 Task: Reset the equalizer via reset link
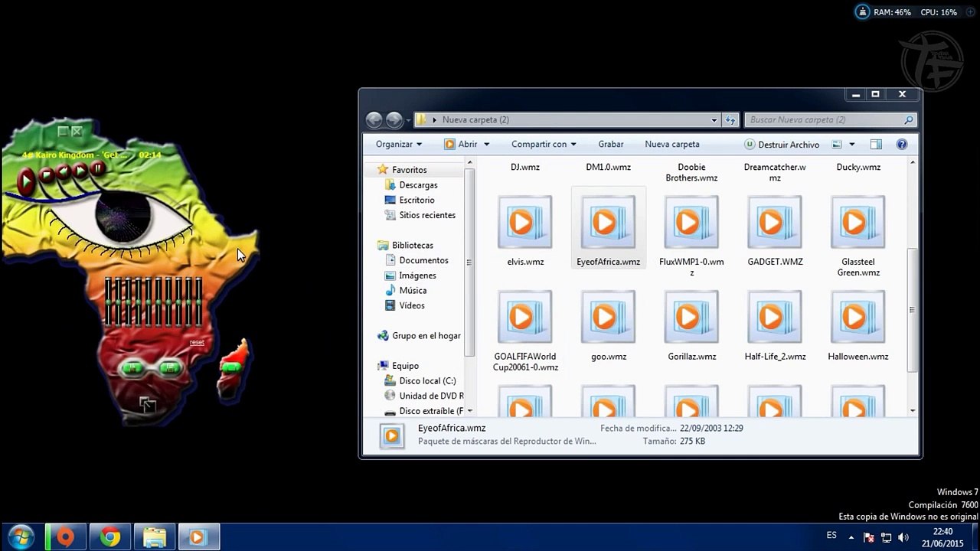click(x=197, y=342)
